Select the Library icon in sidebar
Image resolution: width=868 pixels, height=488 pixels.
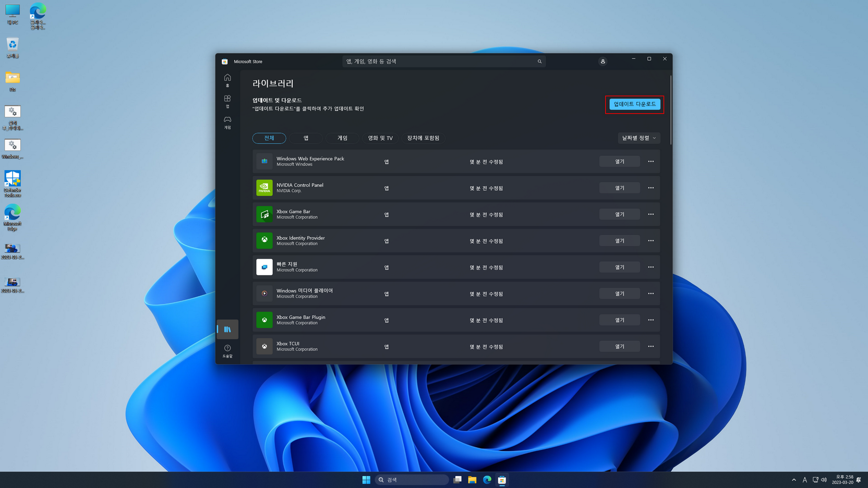point(227,330)
